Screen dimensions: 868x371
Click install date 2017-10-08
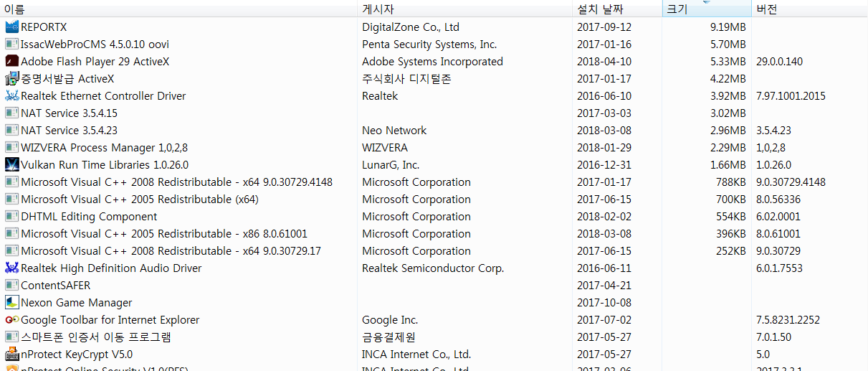click(604, 303)
